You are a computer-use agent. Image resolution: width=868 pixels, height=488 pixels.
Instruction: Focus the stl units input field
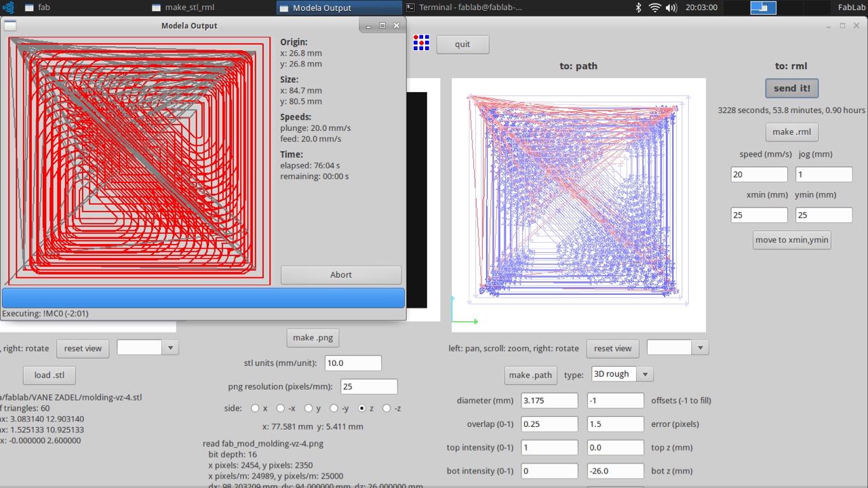pos(353,363)
